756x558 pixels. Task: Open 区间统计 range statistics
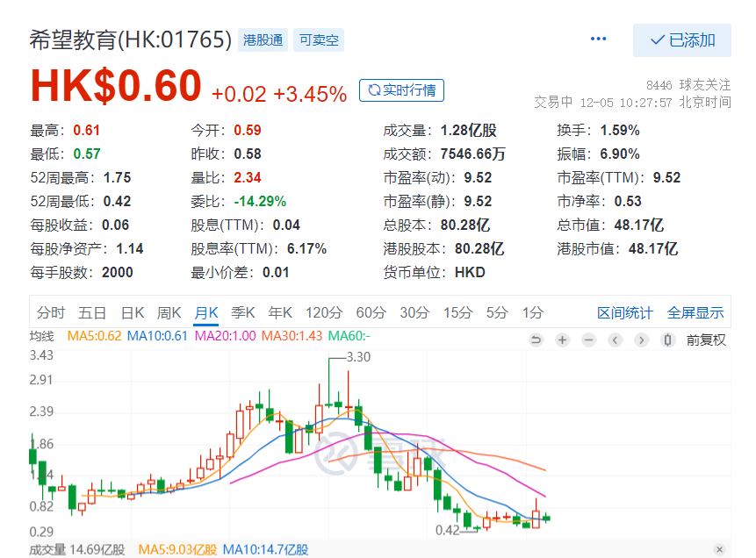pyautogui.click(x=625, y=312)
